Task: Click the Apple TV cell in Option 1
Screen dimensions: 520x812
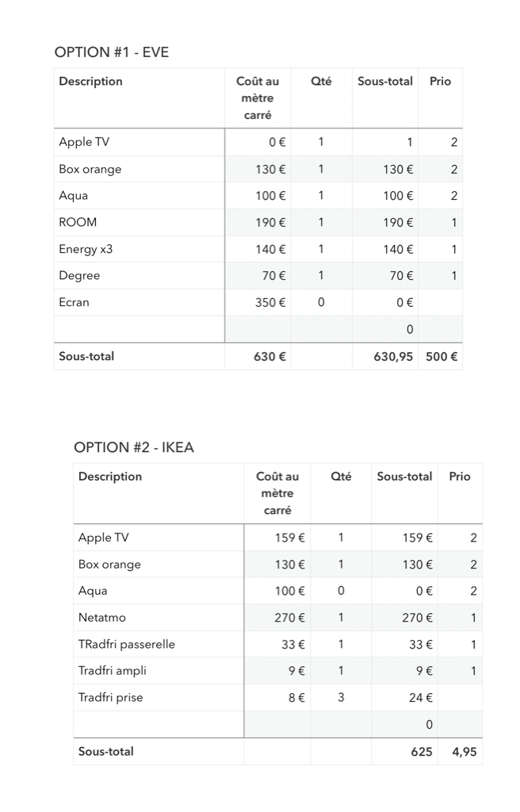Action: pyautogui.click(x=140, y=142)
